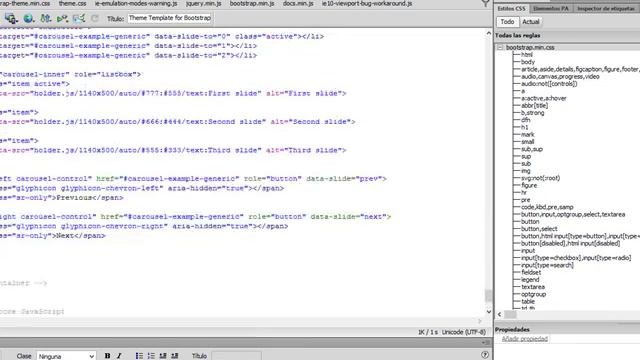Select the h1 rule

524,127
